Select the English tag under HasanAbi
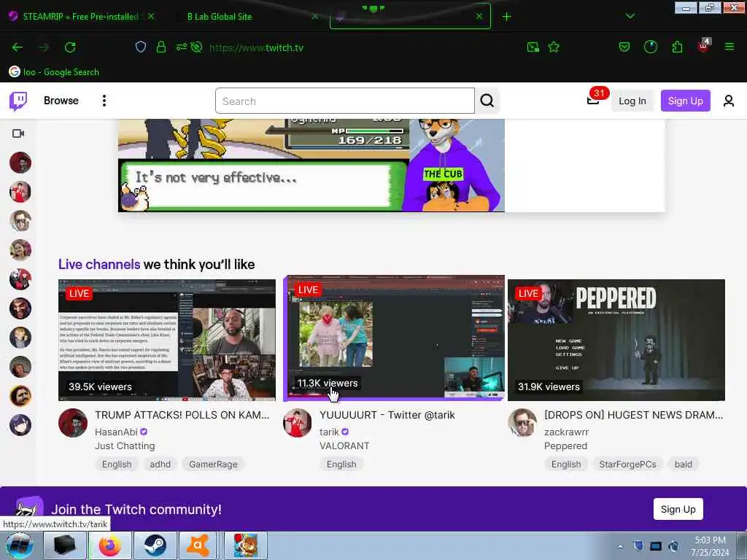Image resolution: width=747 pixels, height=560 pixels. click(x=116, y=464)
